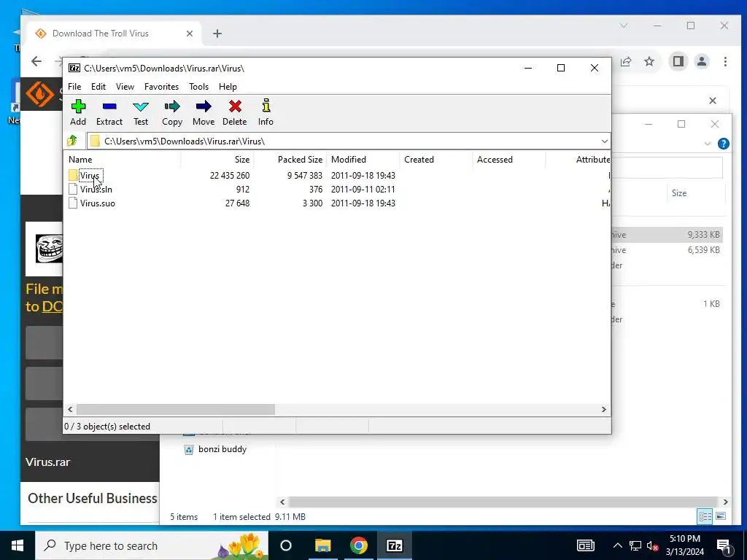747x560 pixels.
Task: Open the File Explorer help icon
Action: point(723,144)
